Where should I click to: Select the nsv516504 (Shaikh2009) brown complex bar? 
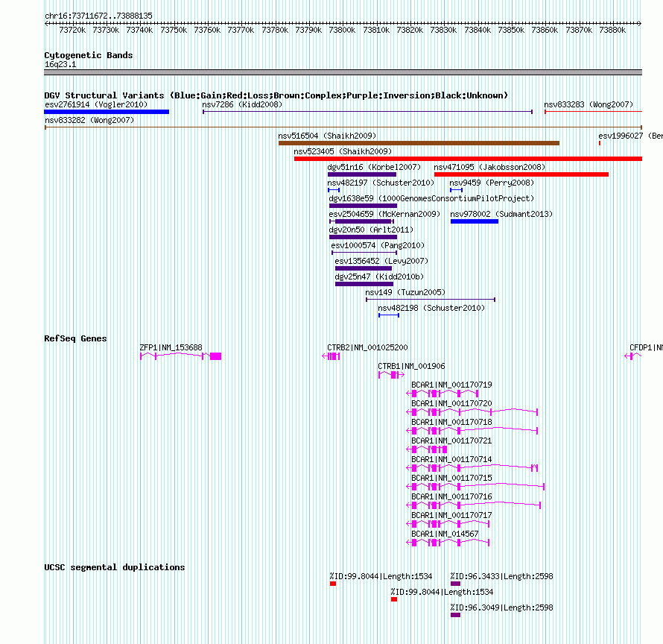tap(419, 143)
